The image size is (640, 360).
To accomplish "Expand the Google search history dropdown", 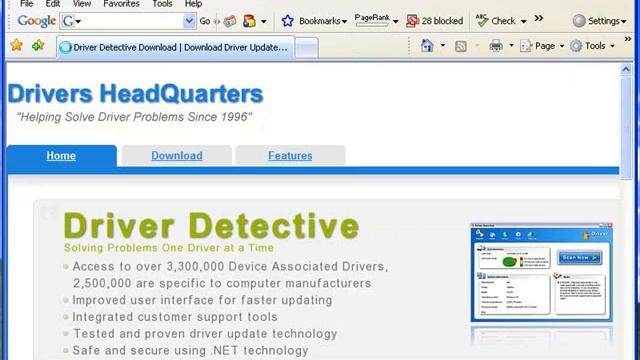I will [189, 21].
